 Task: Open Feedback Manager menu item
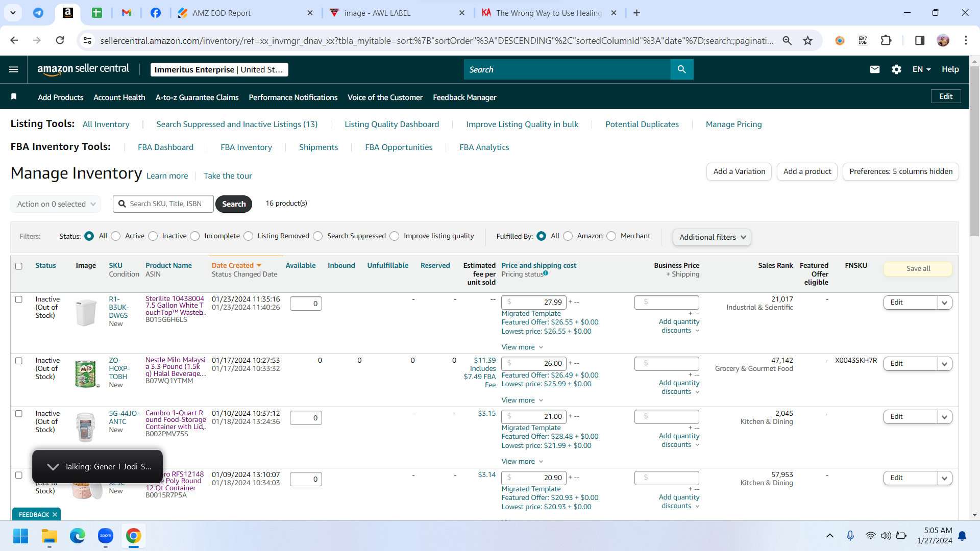point(464,97)
